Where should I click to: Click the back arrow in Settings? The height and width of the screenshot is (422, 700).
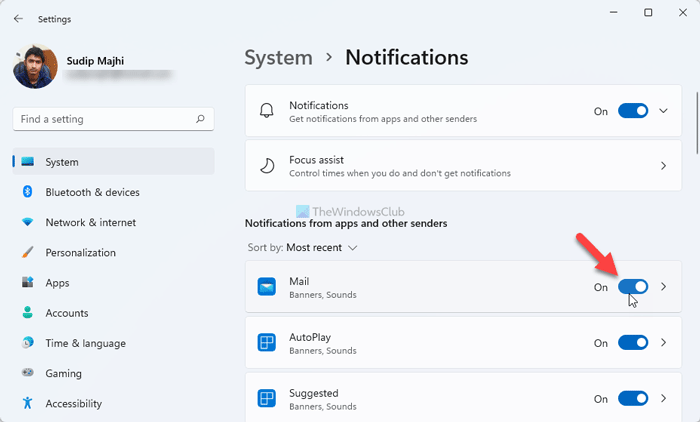[18, 18]
